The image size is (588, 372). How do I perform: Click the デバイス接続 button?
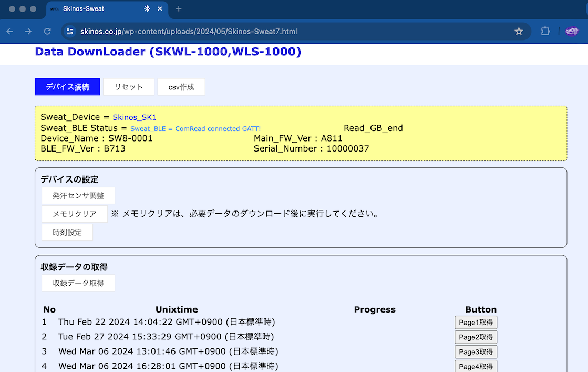point(67,87)
